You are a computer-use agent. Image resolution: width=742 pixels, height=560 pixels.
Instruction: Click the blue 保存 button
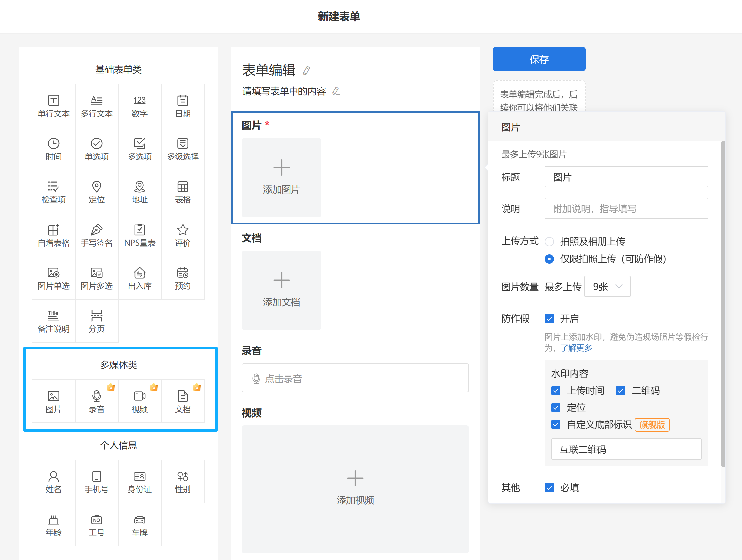(539, 59)
